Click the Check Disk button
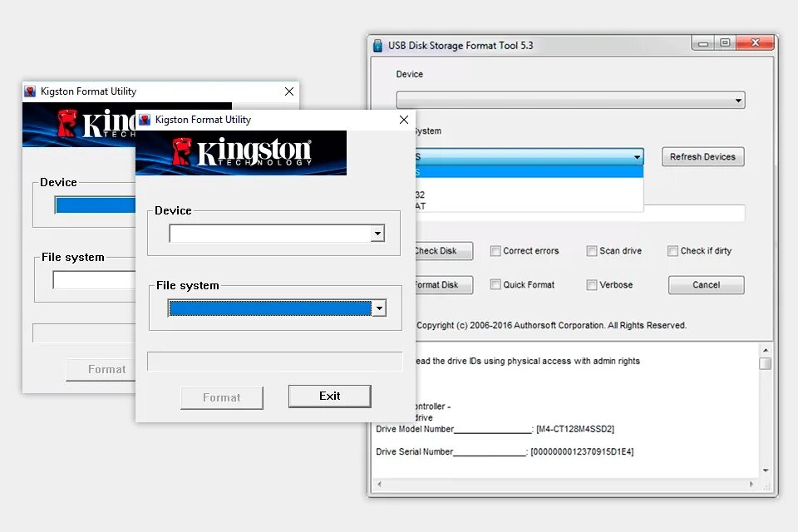 (444, 251)
